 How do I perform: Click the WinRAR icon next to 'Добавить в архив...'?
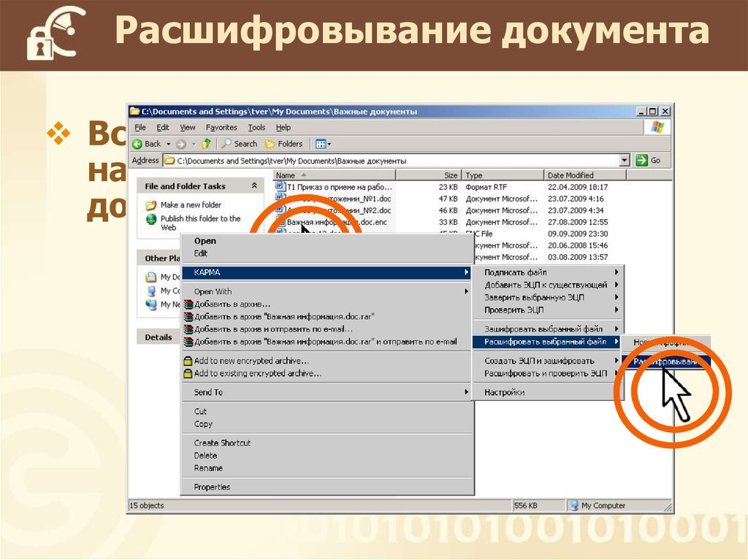click(187, 304)
